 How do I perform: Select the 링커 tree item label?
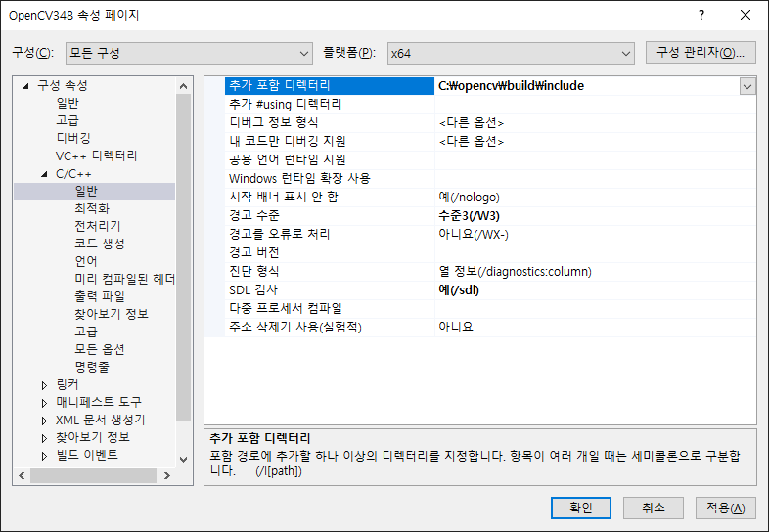[68, 385]
